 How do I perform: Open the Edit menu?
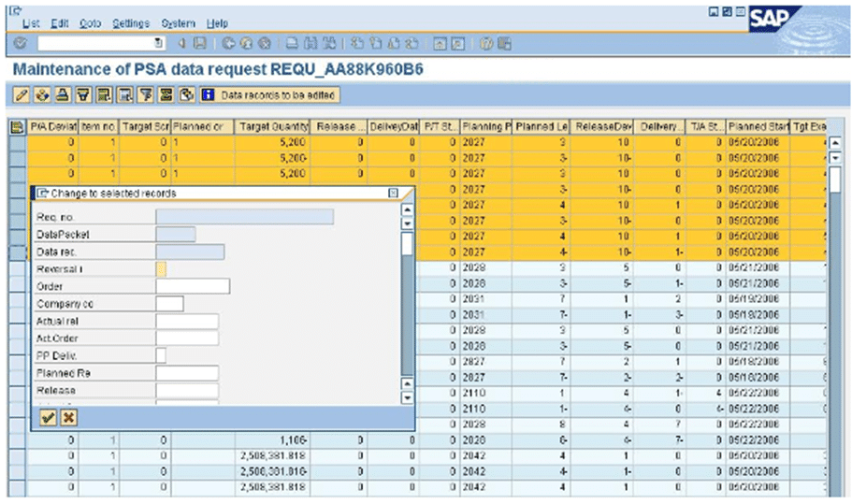pyautogui.click(x=59, y=23)
